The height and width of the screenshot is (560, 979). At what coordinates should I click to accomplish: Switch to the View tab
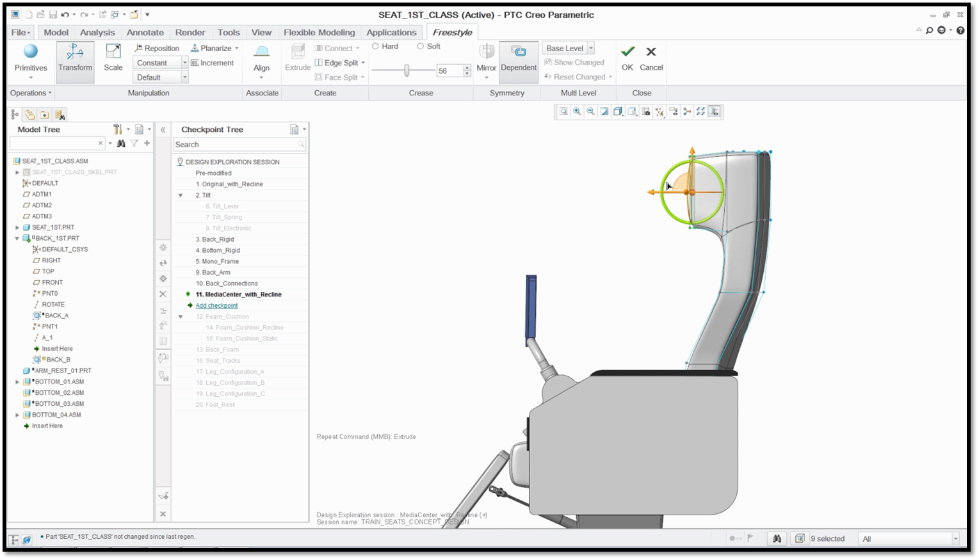[261, 32]
